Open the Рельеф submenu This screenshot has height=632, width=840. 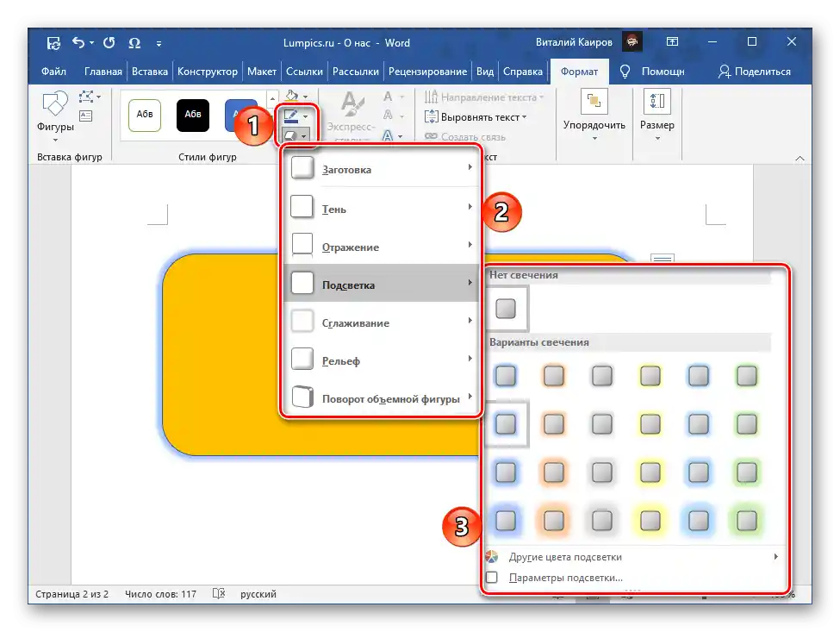point(382,360)
